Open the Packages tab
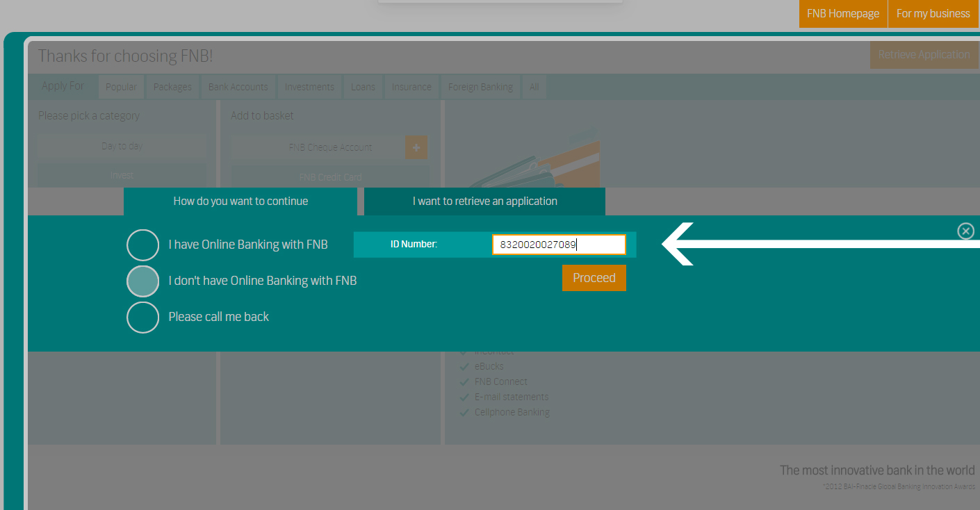The image size is (980, 510). coord(172,87)
